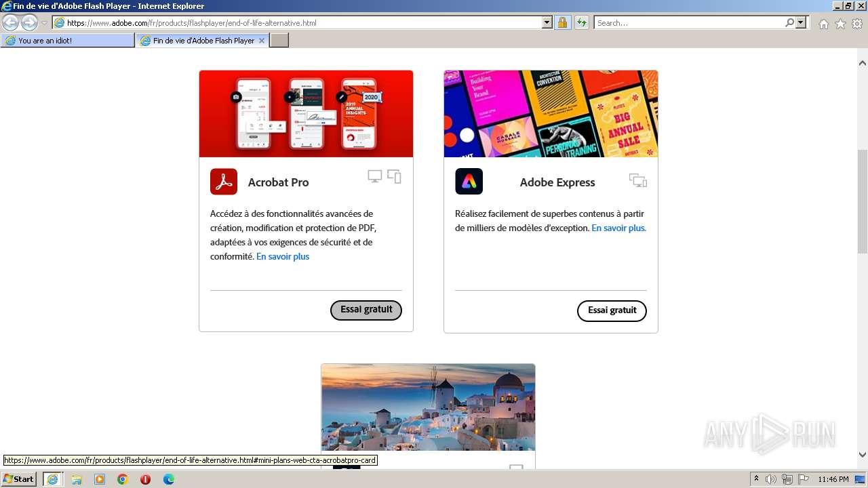The height and width of the screenshot is (488, 868).
Task: Open Adobe Express 'En savoir plus.' link
Action: [x=619, y=228]
